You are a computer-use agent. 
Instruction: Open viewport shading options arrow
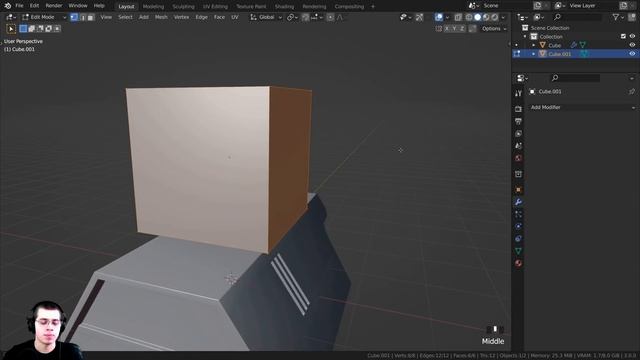click(x=503, y=17)
